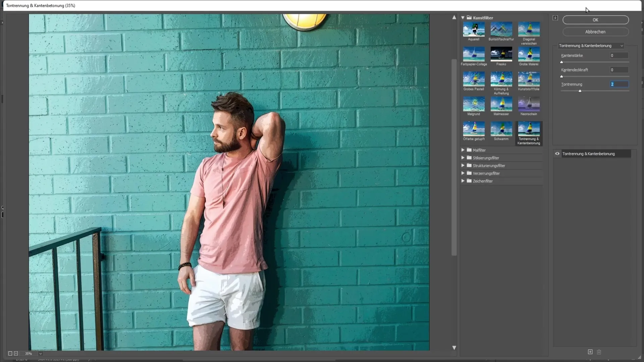Viewport: 644px width, 362px height.
Task: Choose the Diagonal verwischen filter
Action: pyautogui.click(x=529, y=29)
